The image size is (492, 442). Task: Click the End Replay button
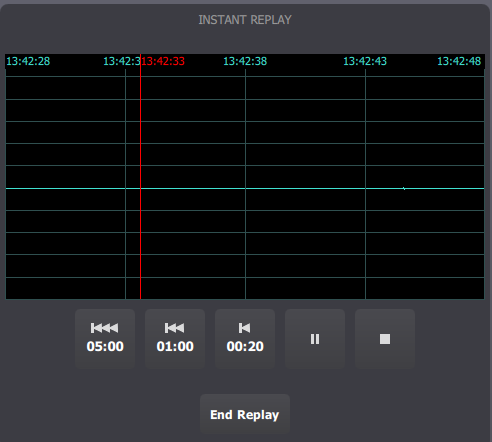click(245, 414)
